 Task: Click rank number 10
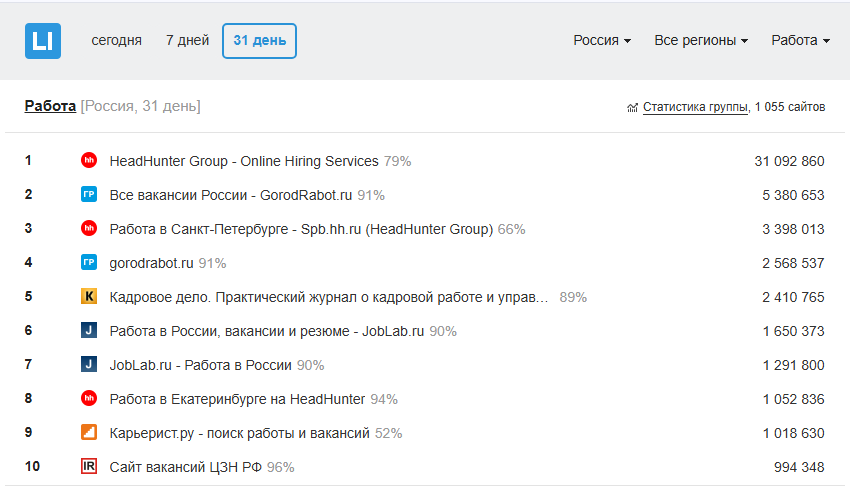pos(33,467)
